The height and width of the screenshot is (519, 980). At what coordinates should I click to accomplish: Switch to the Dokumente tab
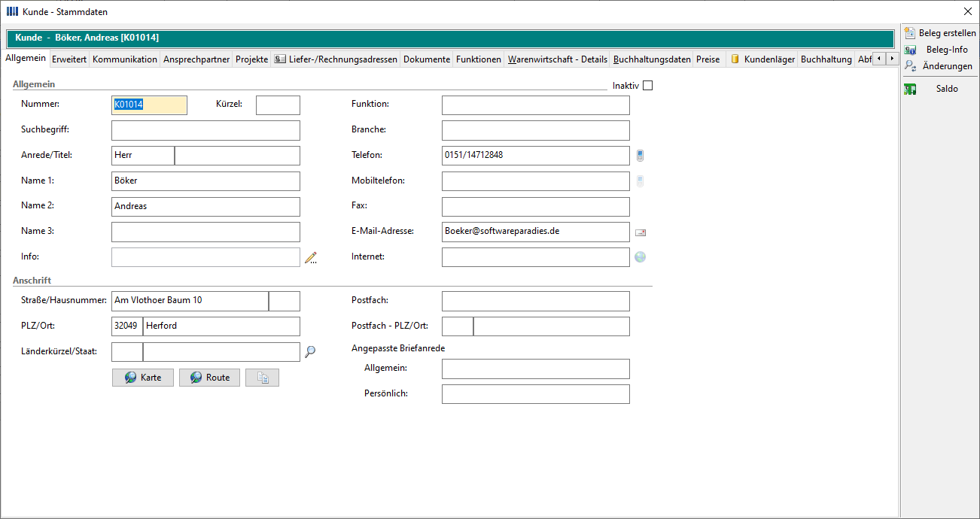tap(427, 59)
